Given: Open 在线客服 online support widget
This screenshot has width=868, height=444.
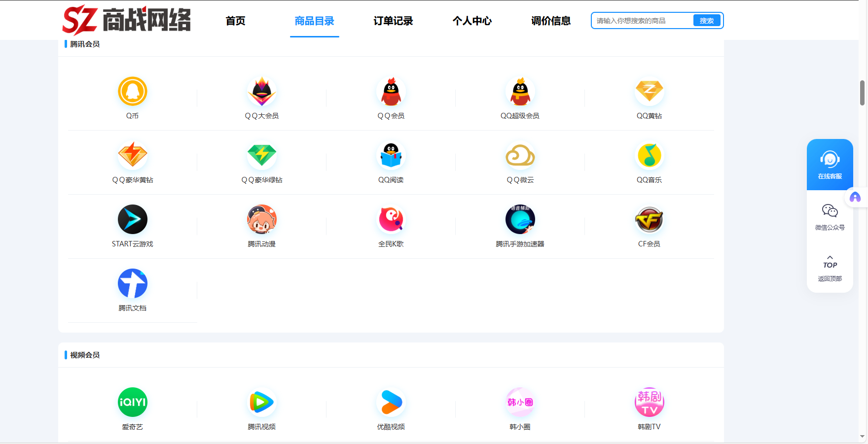Looking at the screenshot, I should coord(830,165).
